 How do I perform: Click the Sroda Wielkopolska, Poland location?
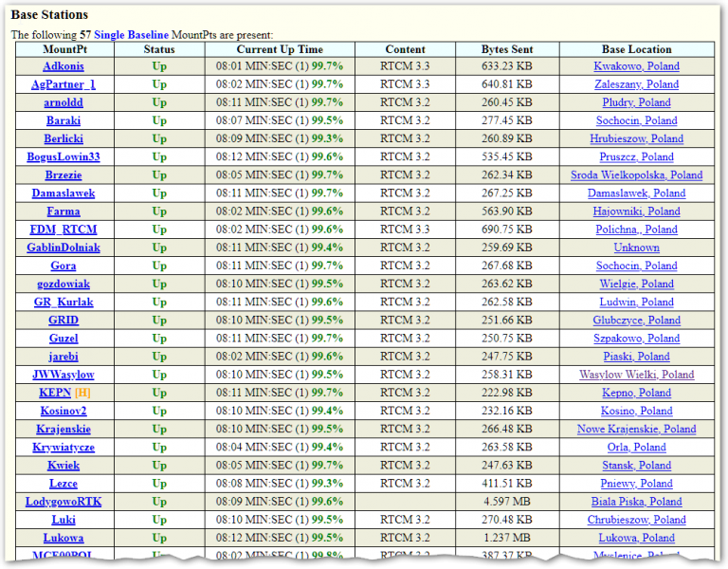(x=636, y=175)
